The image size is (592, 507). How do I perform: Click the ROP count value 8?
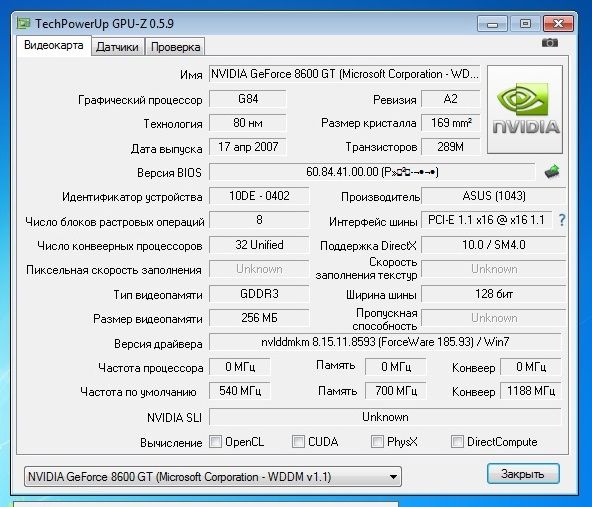click(259, 220)
